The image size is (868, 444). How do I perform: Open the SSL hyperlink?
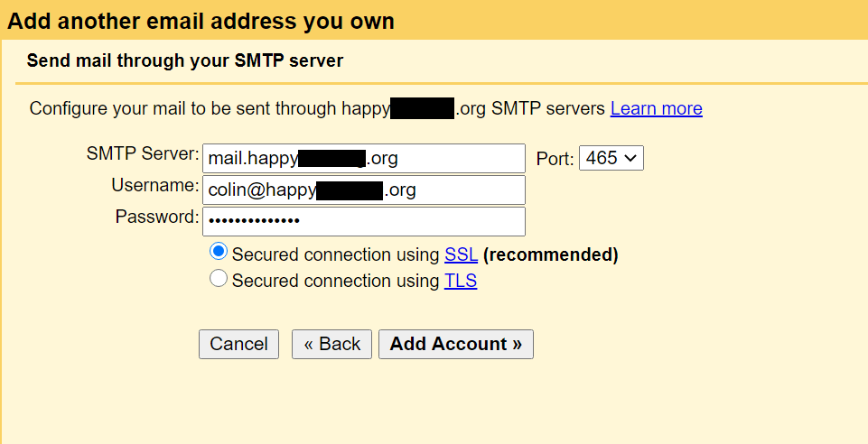pos(461,254)
